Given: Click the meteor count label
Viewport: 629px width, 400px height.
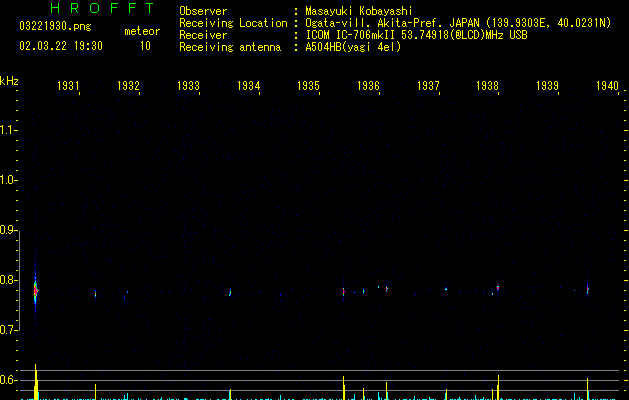Looking at the screenshot, I should click(x=142, y=31).
